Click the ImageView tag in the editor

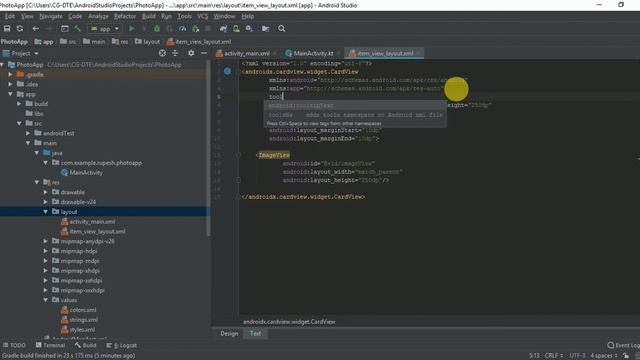tap(274, 155)
